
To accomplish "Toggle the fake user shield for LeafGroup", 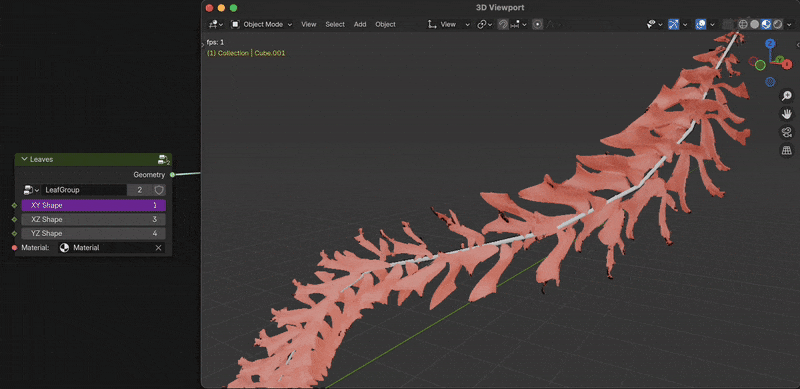I will (x=159, y=190).
